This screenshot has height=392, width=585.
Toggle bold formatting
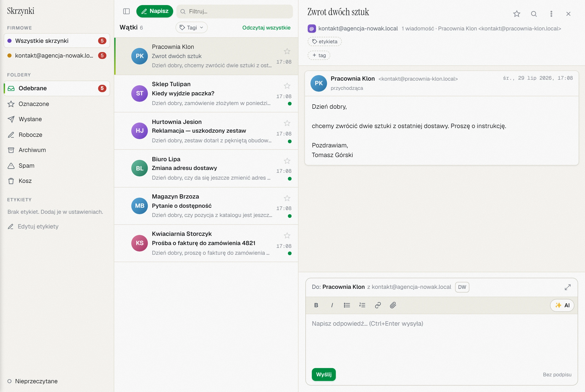316,305
